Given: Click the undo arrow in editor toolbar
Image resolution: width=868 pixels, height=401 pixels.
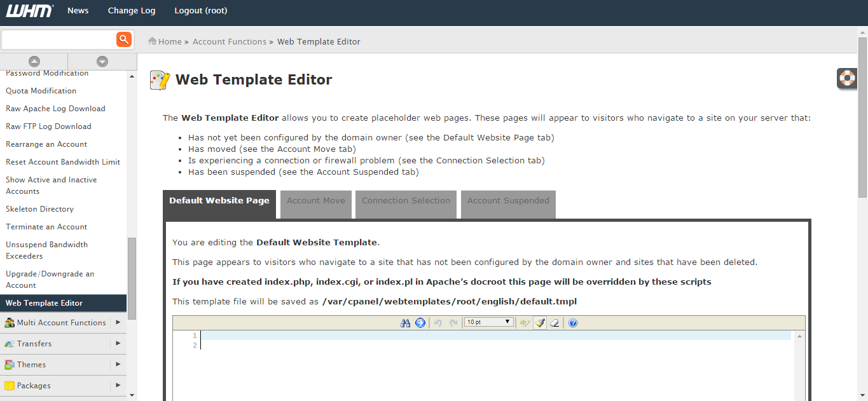Looking at the screenshot, I should (x=438, y=323).
